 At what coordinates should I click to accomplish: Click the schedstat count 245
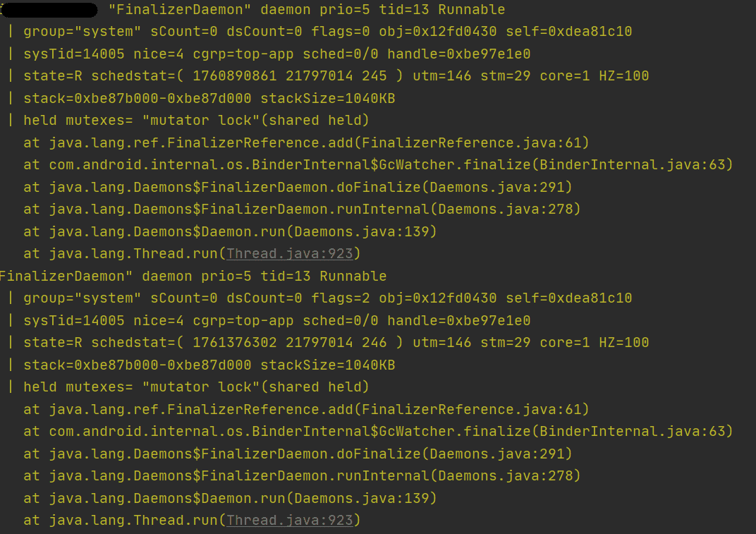[x=374, y=76]
